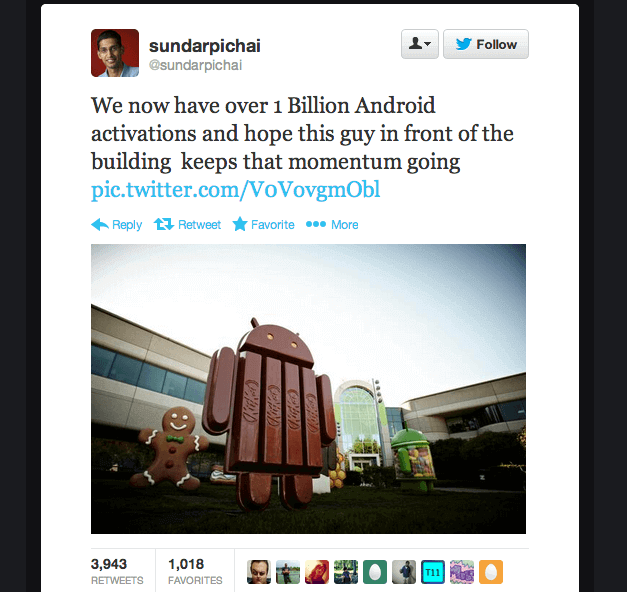
Task: View the 1,018 favorites list
Action: pos(195,572)
